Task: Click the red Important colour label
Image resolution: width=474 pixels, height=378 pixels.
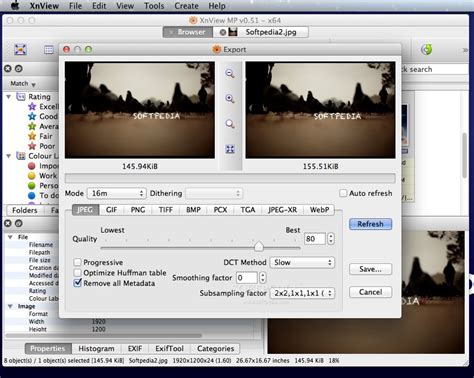Action: (x=32, y=166)
